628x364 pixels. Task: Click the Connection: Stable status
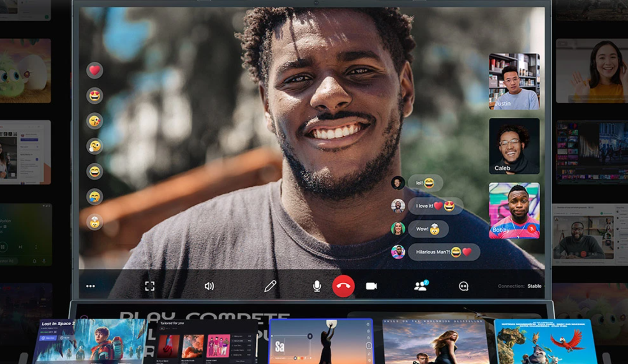click(520, 286)
